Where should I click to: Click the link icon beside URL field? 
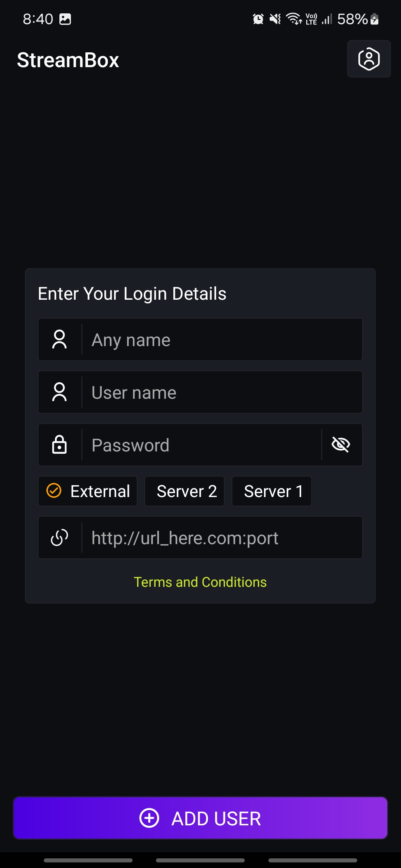[59, 537]
